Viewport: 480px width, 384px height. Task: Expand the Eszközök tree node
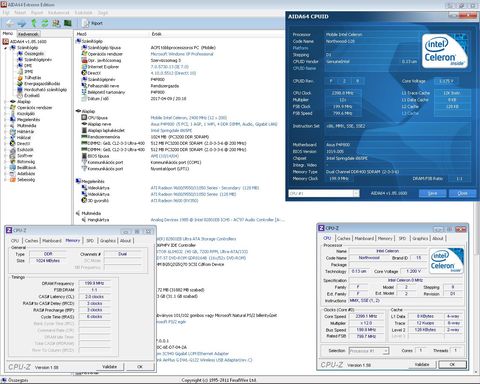pyautogui.click(x=6, y=150)
